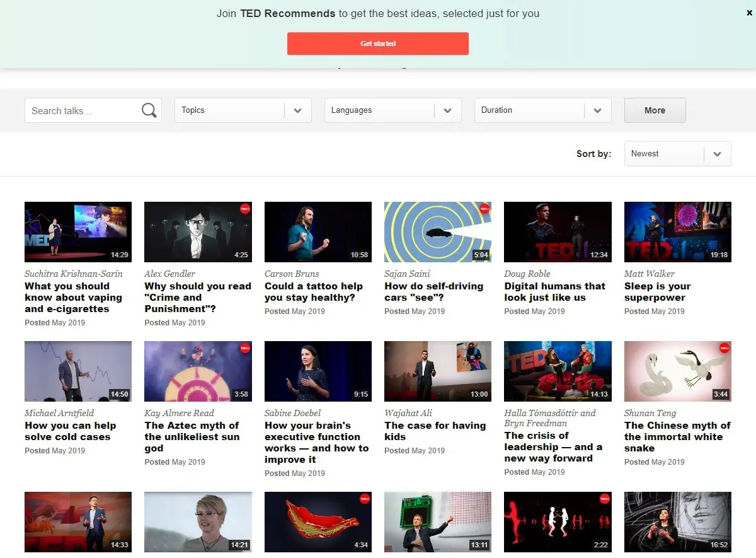This screenshot has width=756, height=558.
Task: Click the More filters button
Action: (655, 110)
